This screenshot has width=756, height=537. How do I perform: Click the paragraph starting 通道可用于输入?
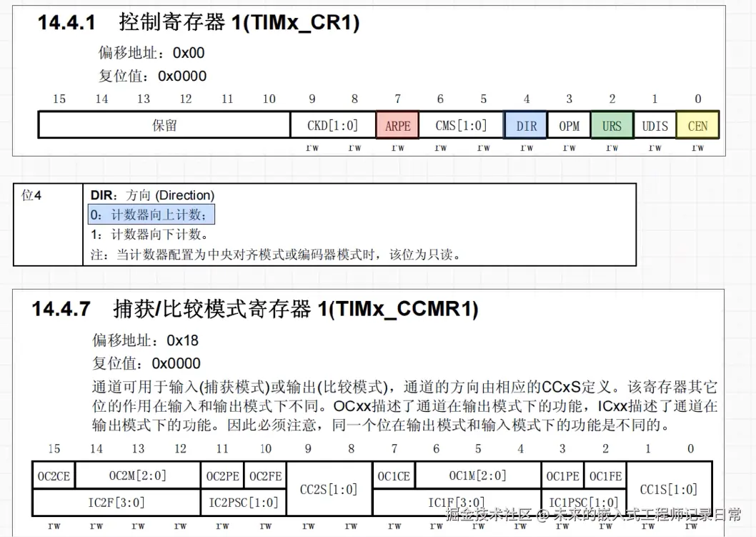[404, 405]
